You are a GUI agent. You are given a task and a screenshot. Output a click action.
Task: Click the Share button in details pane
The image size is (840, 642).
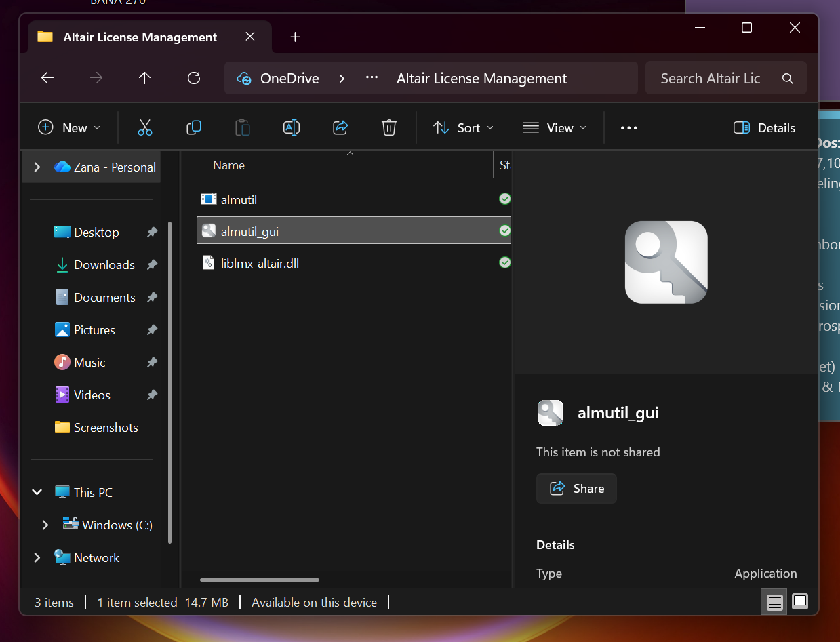coord(576,488)
